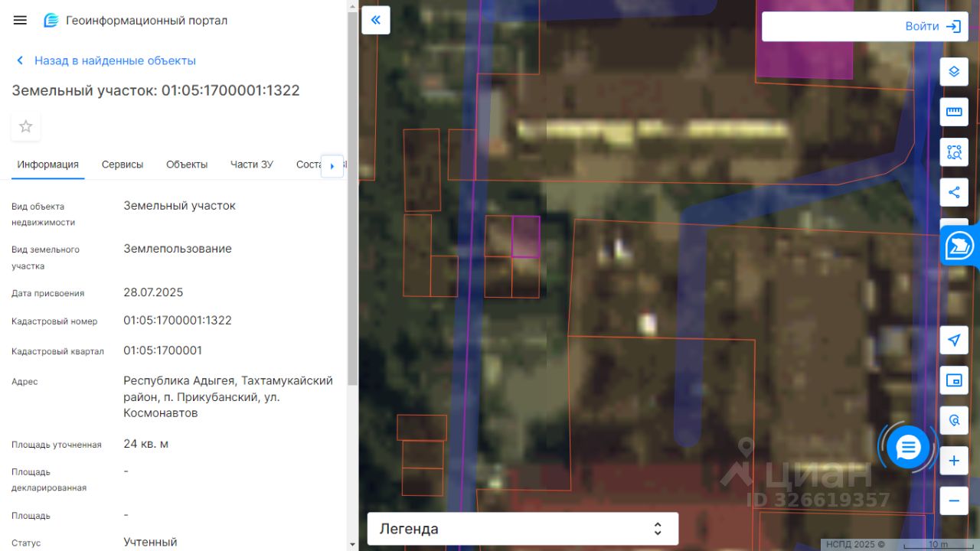
Task: Select the area search tool
Action: 954,152
